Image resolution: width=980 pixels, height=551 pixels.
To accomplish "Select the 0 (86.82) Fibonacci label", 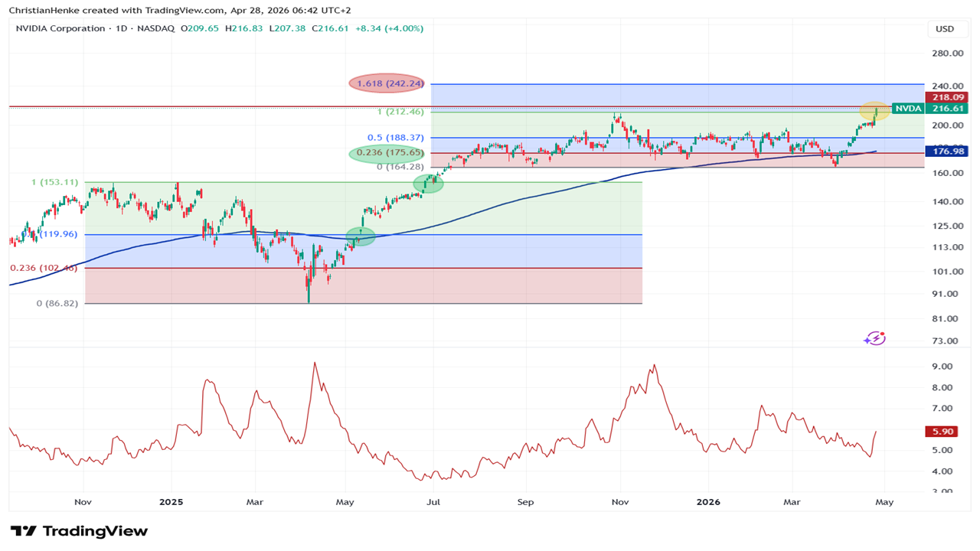I will (x=57, y=303).
